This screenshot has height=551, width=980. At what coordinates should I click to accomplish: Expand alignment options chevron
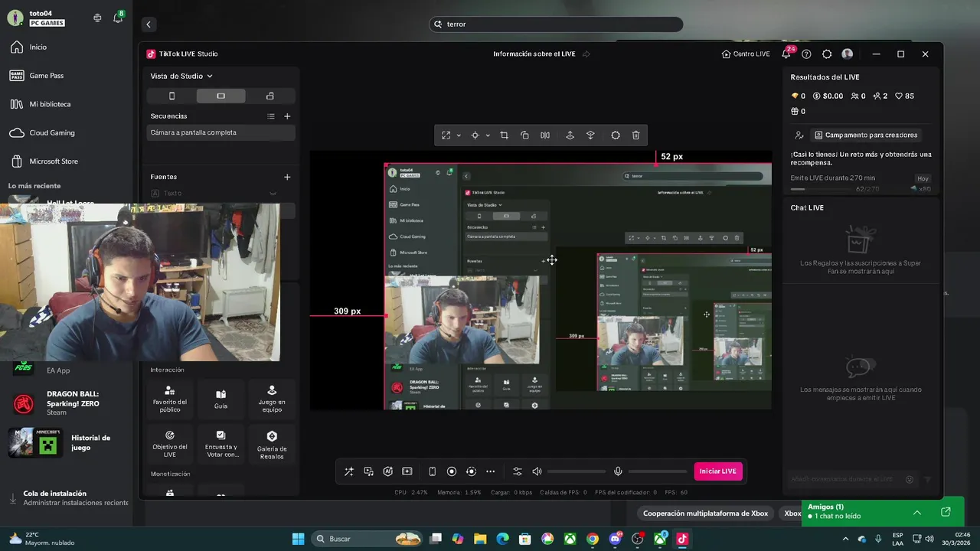[x=488, y=135]
